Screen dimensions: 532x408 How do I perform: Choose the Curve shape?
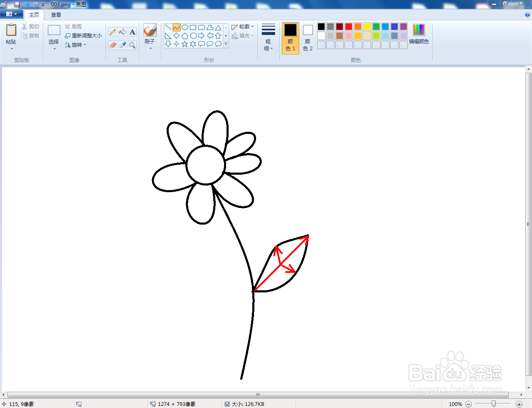coord(177,27)
